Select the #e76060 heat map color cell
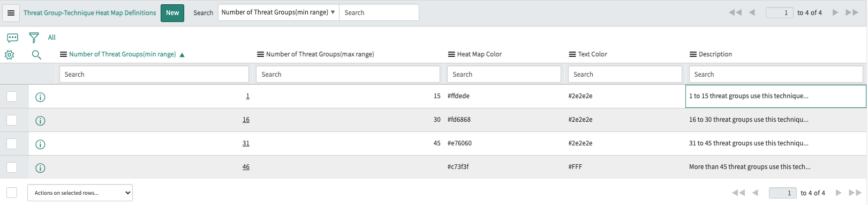868x205 pixels. (504, 143)
